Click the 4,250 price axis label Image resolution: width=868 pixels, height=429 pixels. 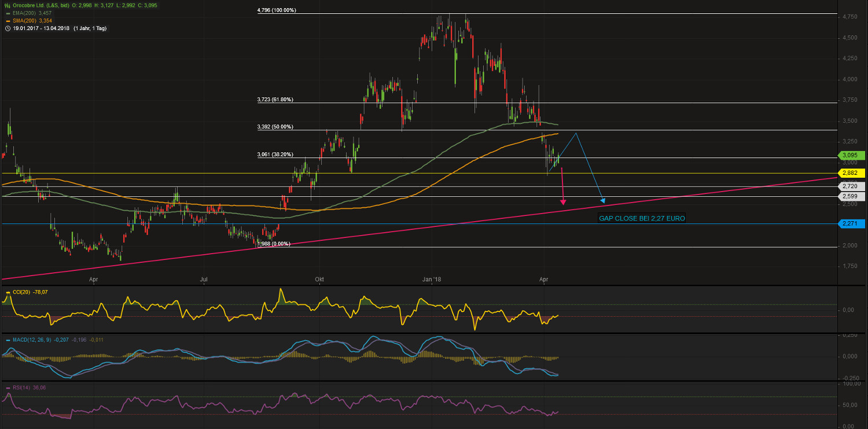pyautogui.click(x=851, y=58)
